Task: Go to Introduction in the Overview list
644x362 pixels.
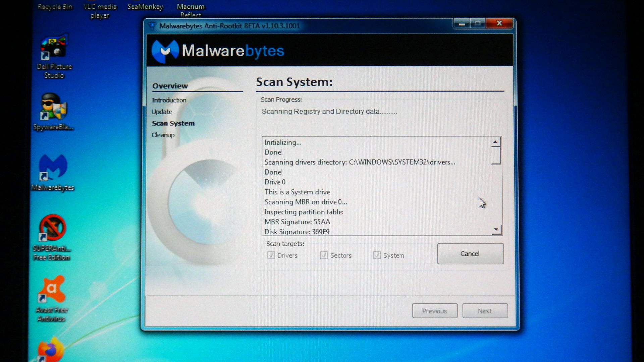Action: pos(169,100)
